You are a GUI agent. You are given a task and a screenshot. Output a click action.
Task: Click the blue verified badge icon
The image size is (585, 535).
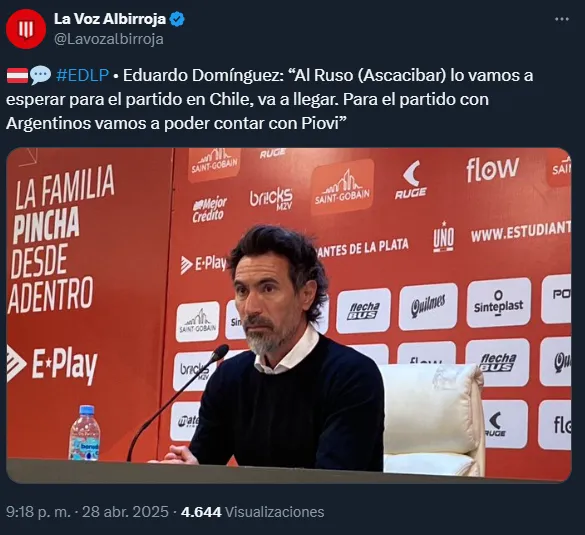pyautogui.click(x=177, y=19)
